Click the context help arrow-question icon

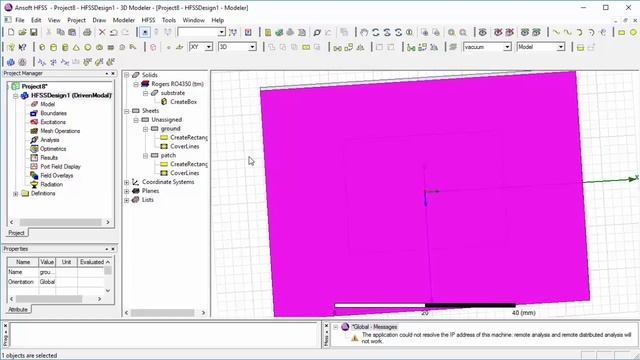pos(22,47)
